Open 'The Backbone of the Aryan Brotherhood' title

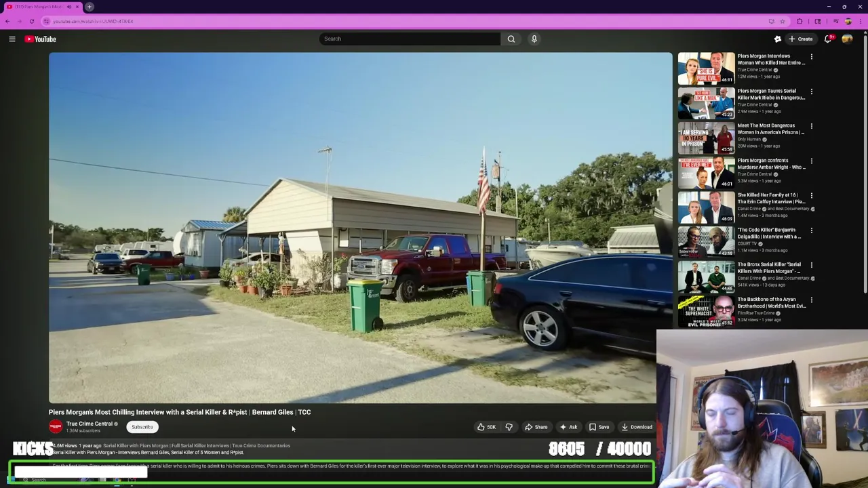pyautogui.click(x=771, y=302)
